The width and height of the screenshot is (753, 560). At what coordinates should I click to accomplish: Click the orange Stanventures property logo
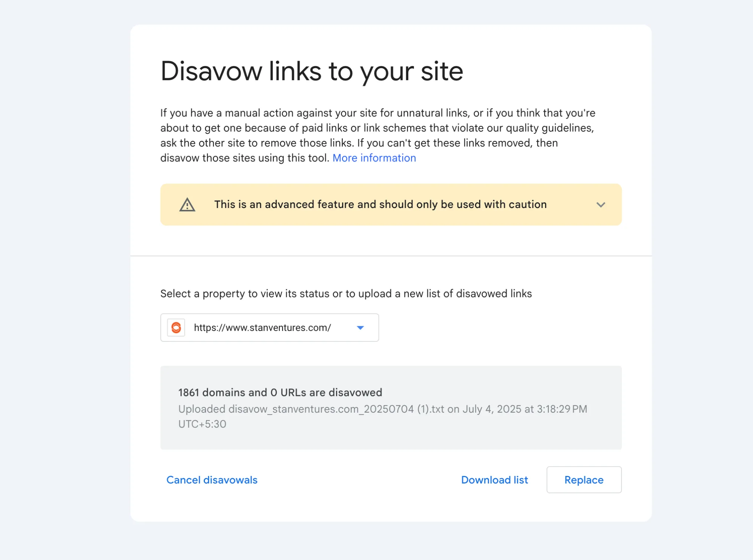176,327
